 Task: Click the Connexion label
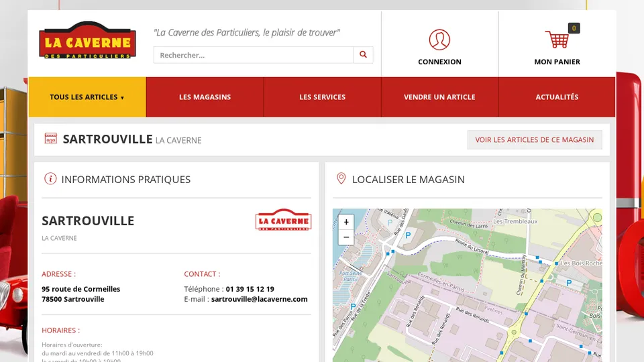point(439,62)
